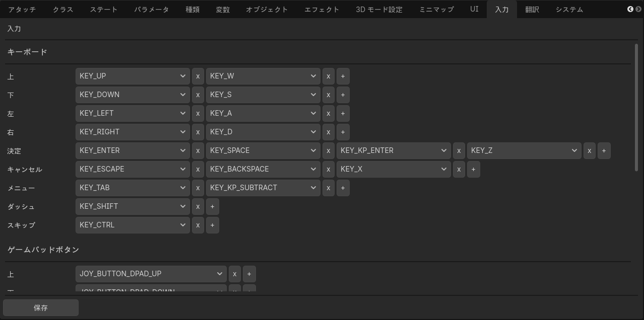Screen dimensions: 644x320
Task: Open the KEY_UP dropdown
Action: pyautogui.click(x=133, y=76)
